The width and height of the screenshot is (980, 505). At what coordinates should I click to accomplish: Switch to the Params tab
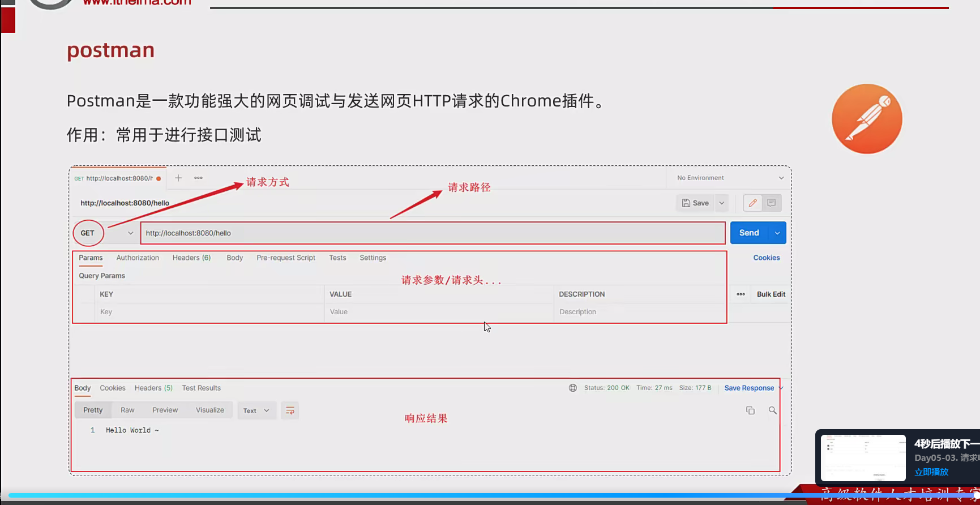[91, 258]
